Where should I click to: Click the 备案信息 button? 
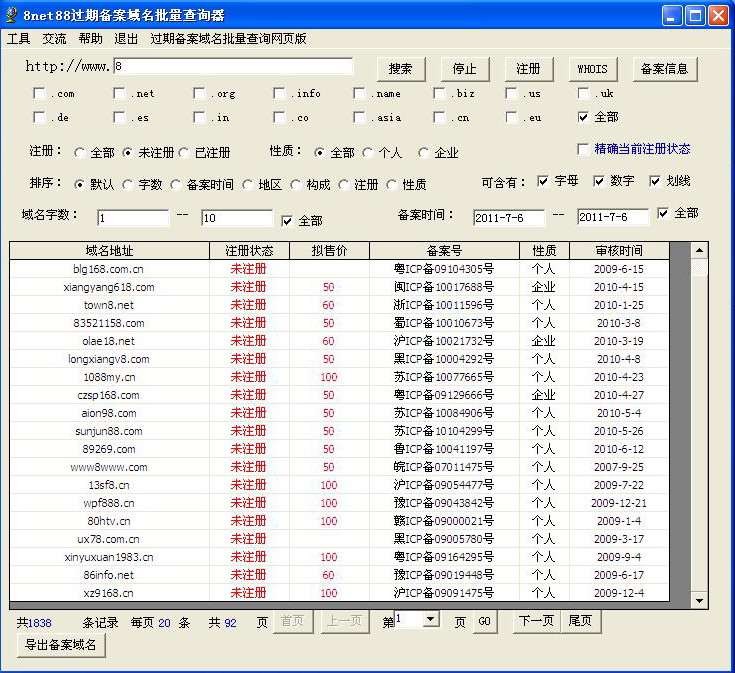(x=665, y=69)
